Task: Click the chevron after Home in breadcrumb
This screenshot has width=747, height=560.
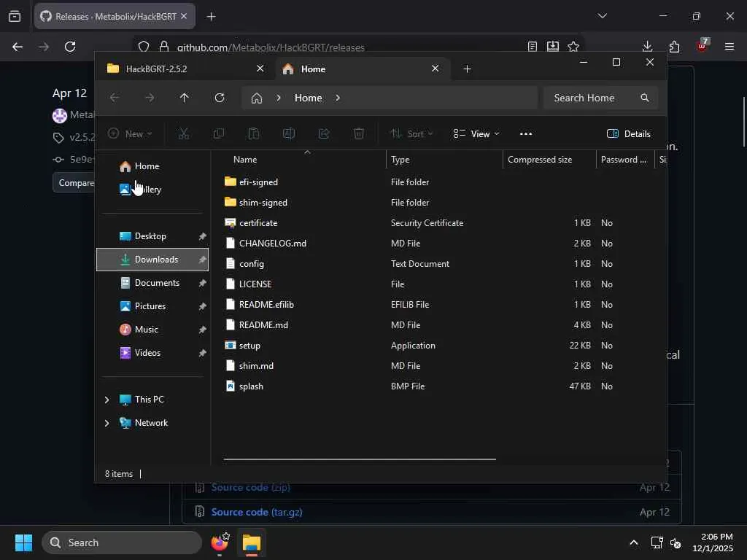Action: click(338, 98)
